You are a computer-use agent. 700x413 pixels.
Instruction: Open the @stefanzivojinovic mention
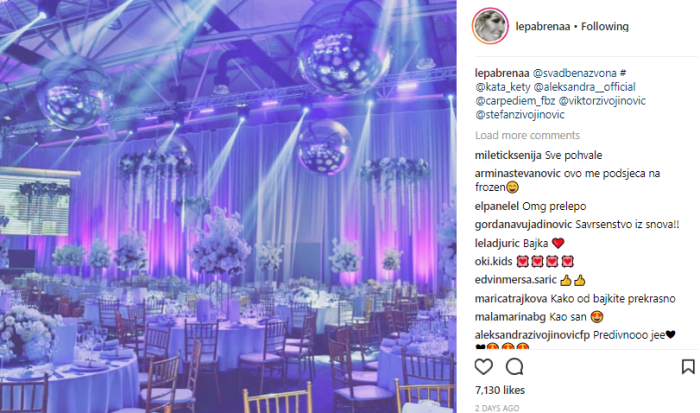click(520, 115)
